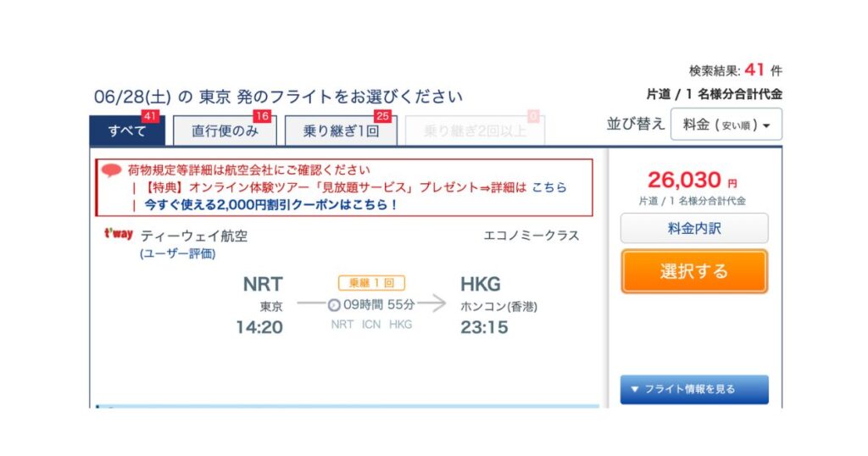Open the 料金 (安い順) sort dropdown
868x456 pixels.
[726, 125]
